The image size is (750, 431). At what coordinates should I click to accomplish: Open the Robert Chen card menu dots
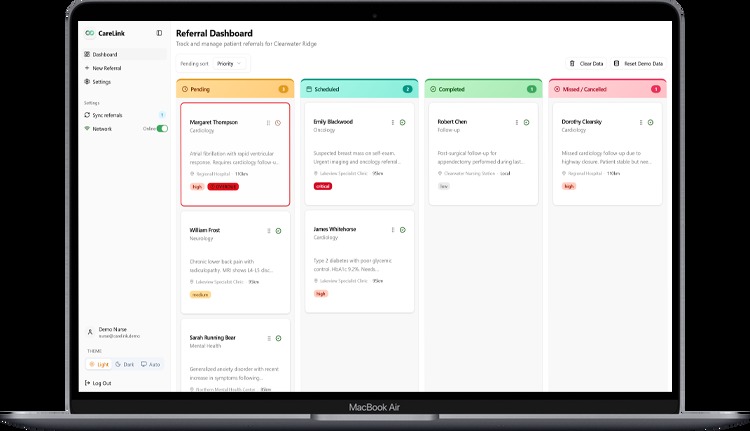pos(517,122)
